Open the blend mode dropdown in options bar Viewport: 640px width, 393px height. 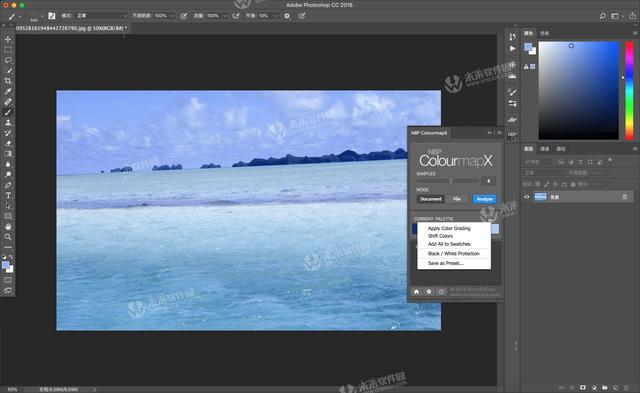[101, 16]
